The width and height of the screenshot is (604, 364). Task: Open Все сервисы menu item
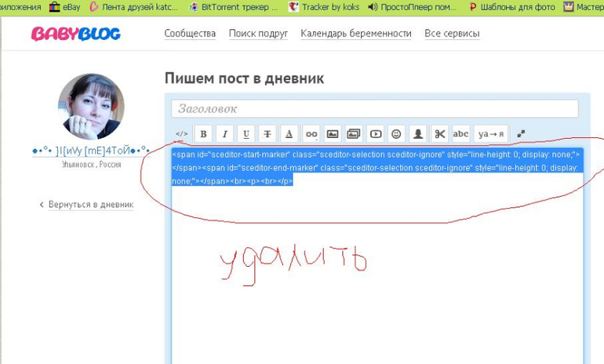[x=453, y=34]
